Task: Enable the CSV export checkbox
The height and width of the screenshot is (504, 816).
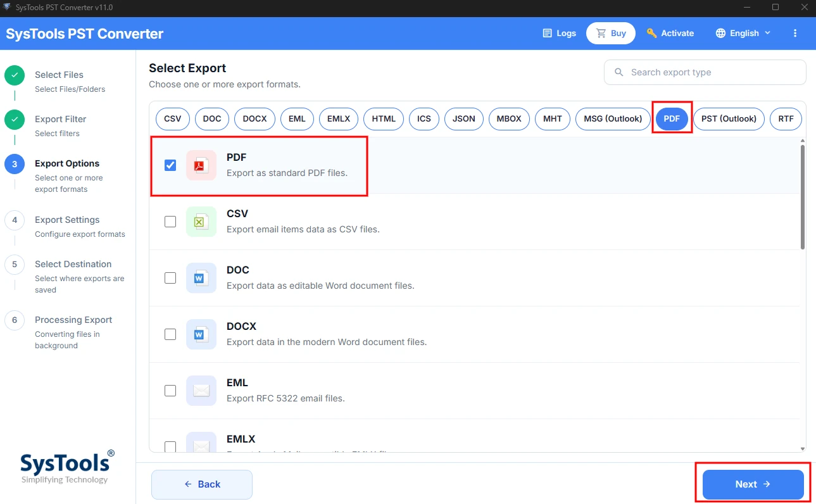Action: [x=170, y=222]
